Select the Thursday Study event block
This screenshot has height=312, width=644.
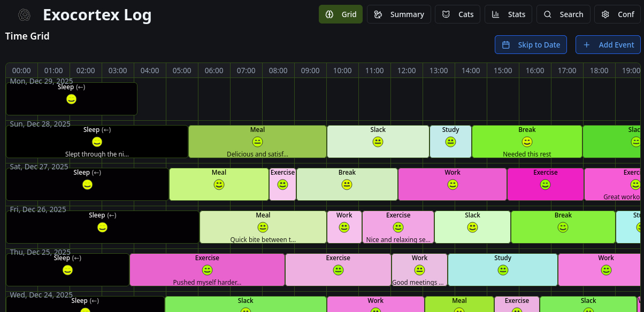click(x=503, y=270)
